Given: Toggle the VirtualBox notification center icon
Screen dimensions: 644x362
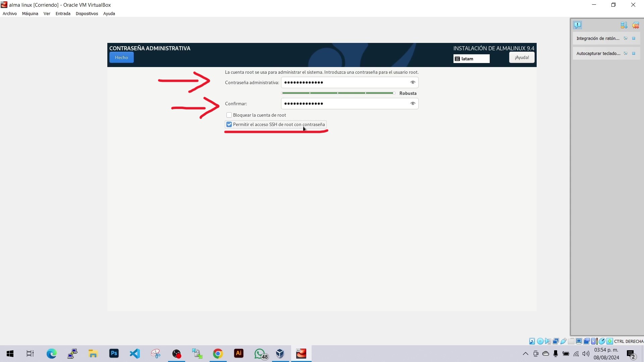Looking at the screenshot, I should click(x=578, y=25).
